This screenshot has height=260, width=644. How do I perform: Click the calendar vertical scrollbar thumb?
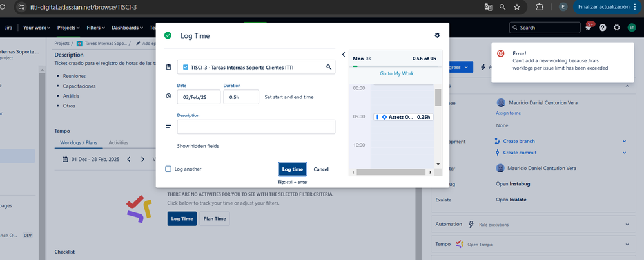tap(438, 97)
